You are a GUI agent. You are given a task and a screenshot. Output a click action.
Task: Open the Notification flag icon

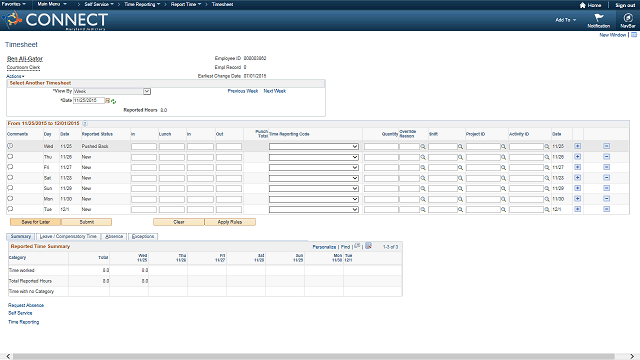[x=599, y=18]
